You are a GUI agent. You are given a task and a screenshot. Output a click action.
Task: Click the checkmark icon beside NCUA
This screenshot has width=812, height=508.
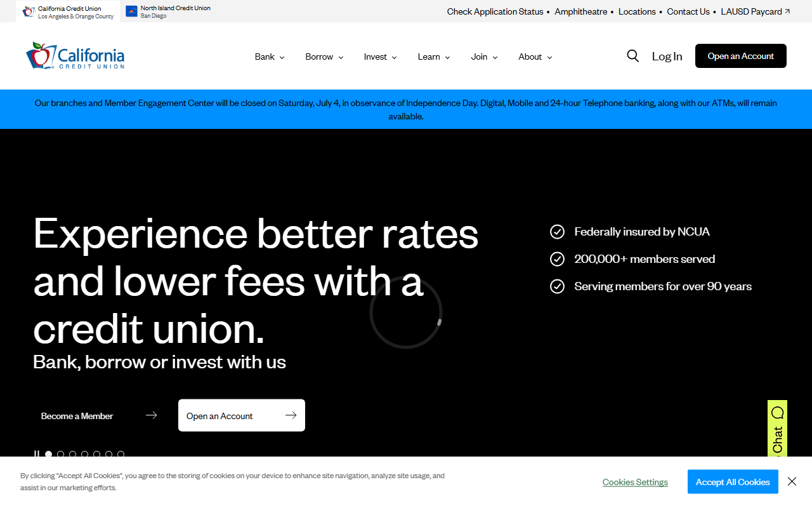[x=557, y=232]
